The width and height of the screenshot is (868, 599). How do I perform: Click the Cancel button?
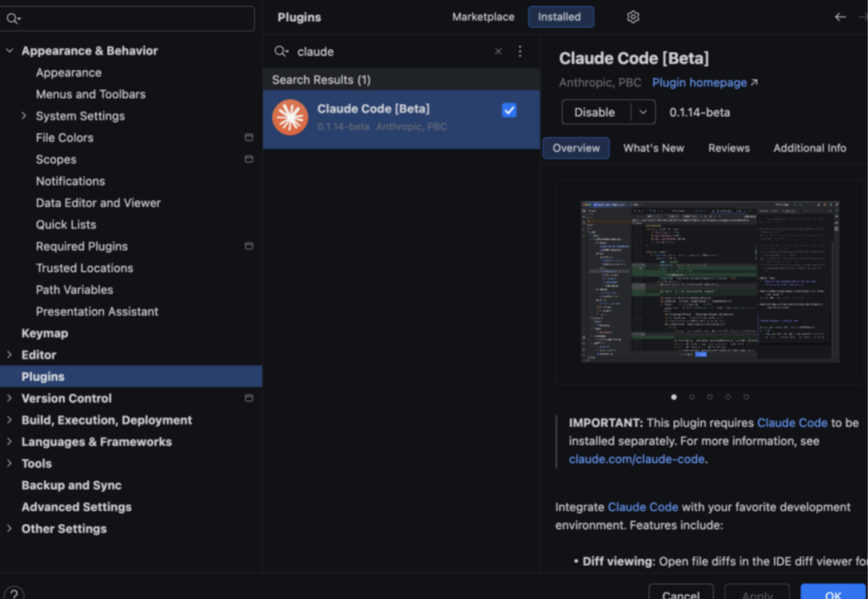pyautogui.click(x=681, y=593)
